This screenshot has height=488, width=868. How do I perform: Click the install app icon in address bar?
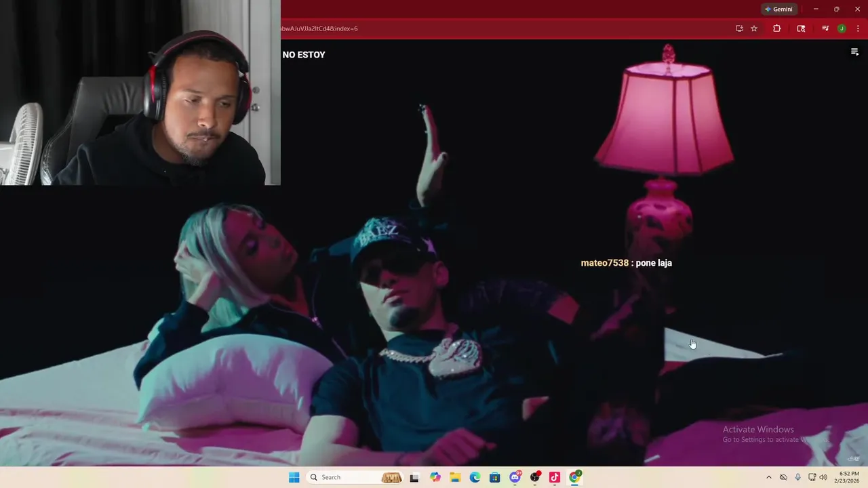pyautogui.click(x=739, y=28)
